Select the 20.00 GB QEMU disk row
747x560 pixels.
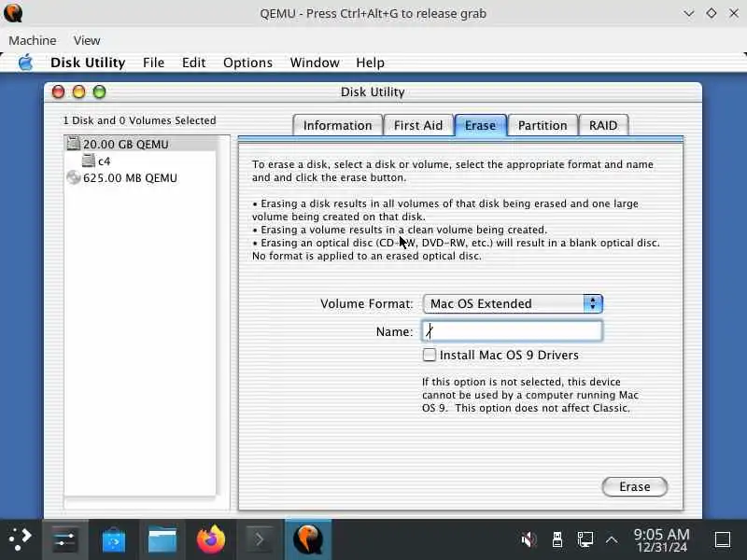point(140,144)
